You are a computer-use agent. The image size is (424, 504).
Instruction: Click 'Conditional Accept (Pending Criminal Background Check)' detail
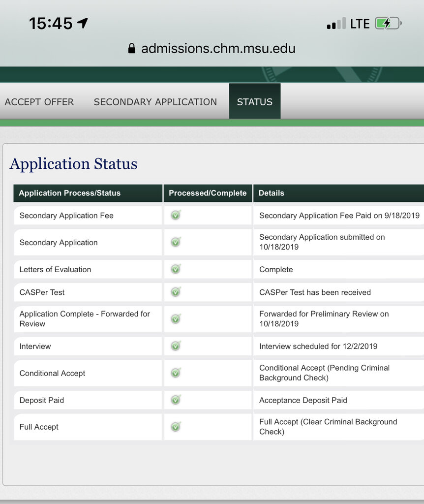pyautogui.click(x=325, y=373)
